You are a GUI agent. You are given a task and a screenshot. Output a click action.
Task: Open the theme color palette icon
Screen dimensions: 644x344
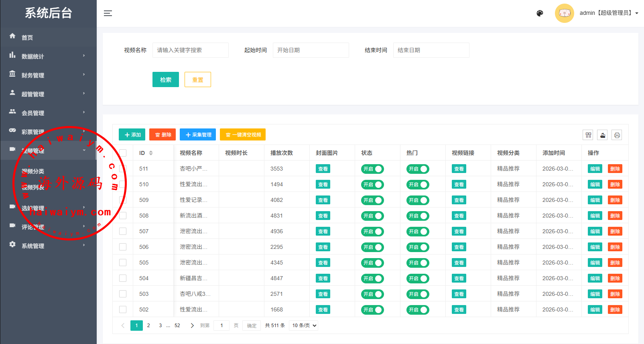(x=540, y=13)
